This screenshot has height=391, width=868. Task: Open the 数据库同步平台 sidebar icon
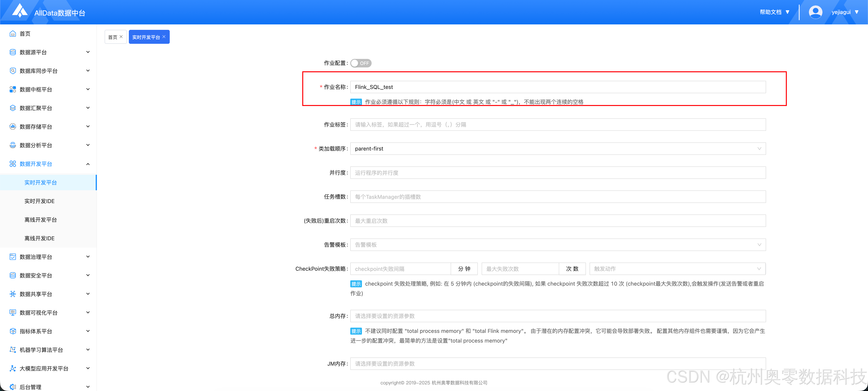pyautogui.click(x=12, y=71)
